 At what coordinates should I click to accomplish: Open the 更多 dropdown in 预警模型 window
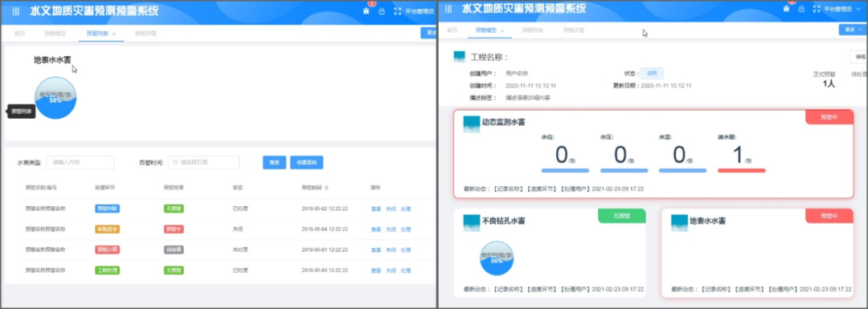click(x=853, y=30)
